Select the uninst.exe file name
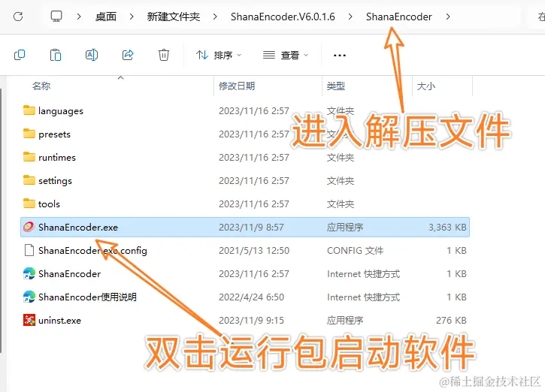The width and height of the screenshot is (545, 392). [60, 320]
